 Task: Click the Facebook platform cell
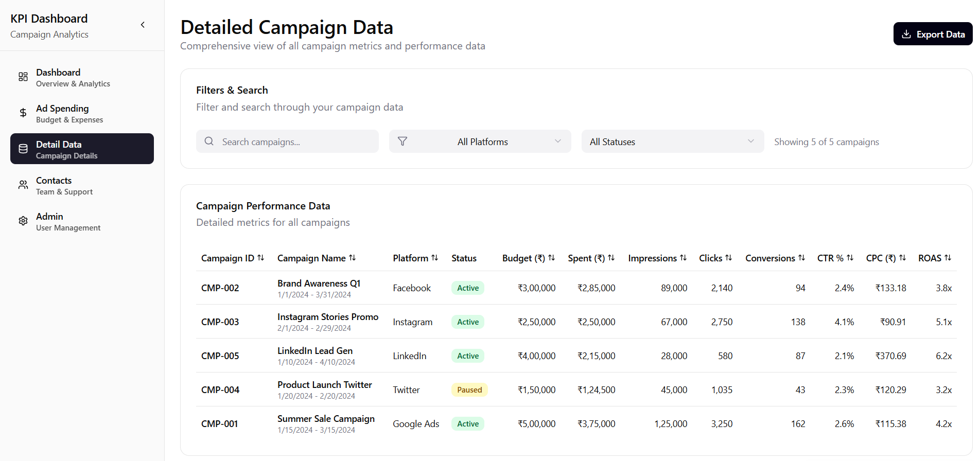(412, 288)
